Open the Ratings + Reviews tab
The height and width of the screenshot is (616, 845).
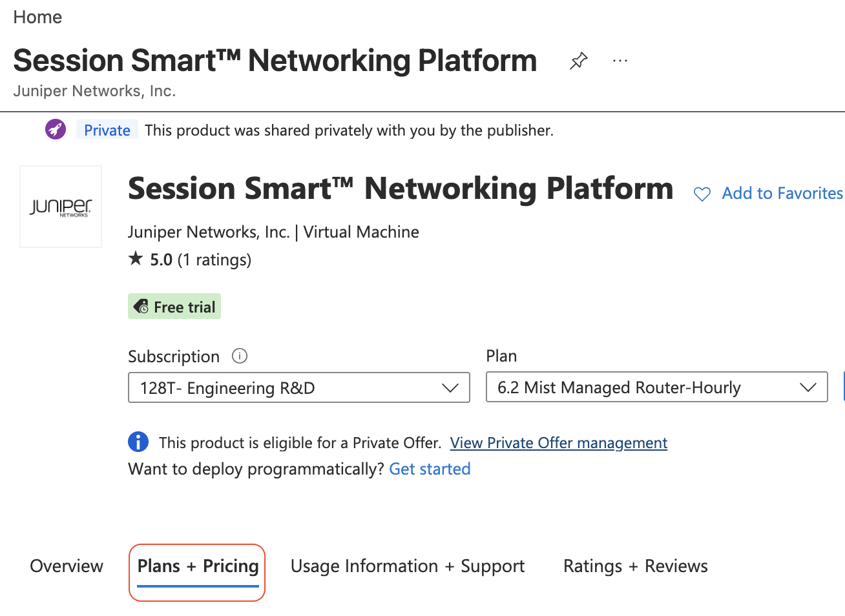[x=636, y=566]
